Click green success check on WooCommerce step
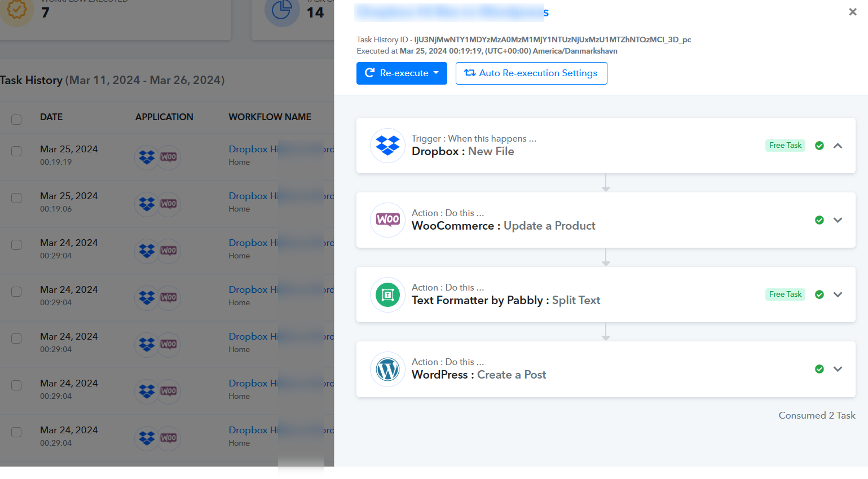The height and width of the screenshot is (479, 868). [x=819, y=220]
